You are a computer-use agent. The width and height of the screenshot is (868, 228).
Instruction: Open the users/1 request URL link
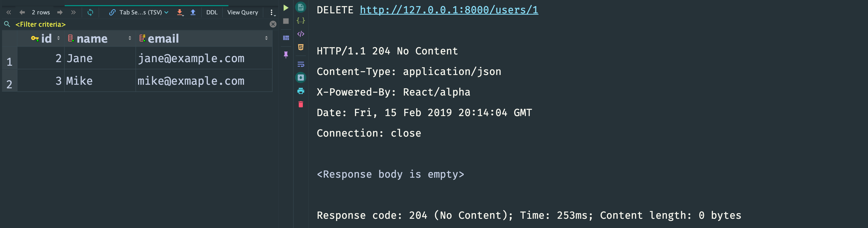click(x=449, y=10)
